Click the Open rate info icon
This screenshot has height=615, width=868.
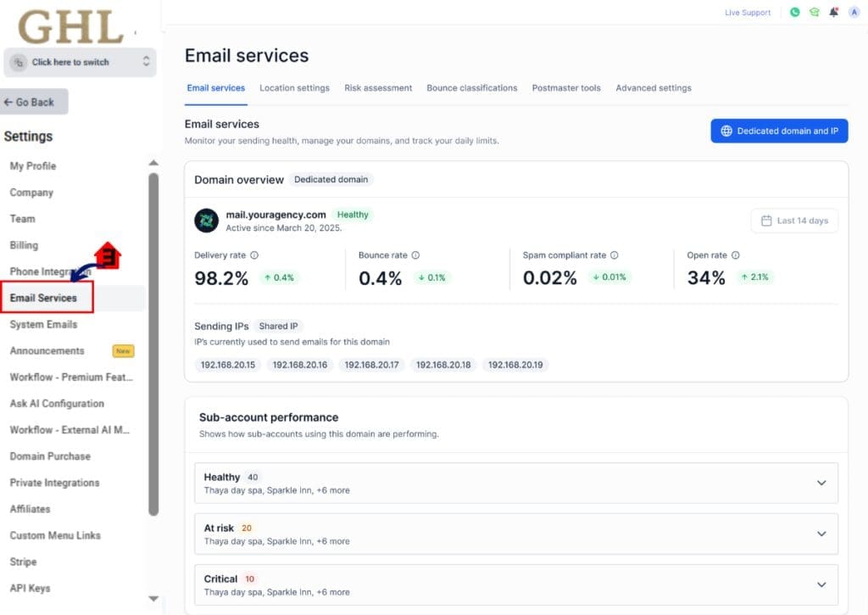(736, 255)
